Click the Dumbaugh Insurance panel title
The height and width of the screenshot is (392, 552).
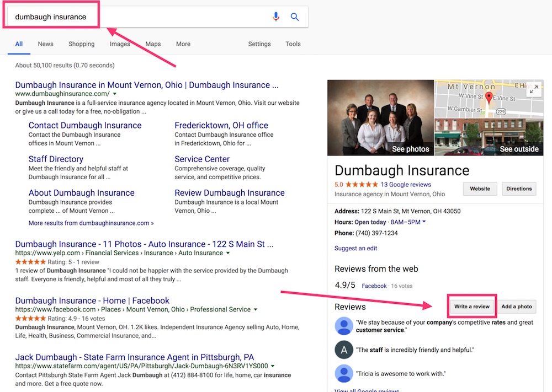click(402, 170)
